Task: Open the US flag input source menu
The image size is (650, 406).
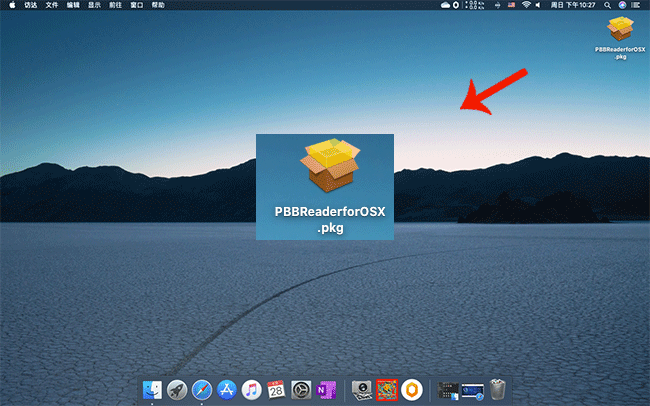Action: tap(512, 5)
